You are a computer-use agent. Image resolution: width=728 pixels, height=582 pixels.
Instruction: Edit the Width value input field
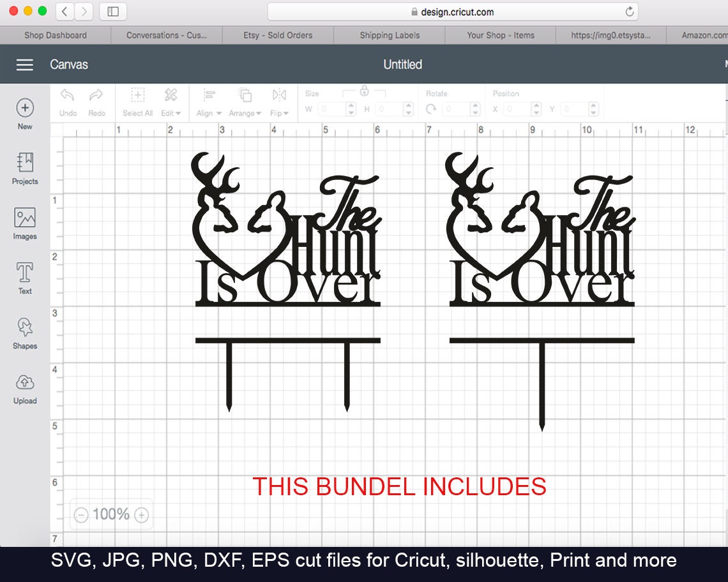(x=333, y=108)
